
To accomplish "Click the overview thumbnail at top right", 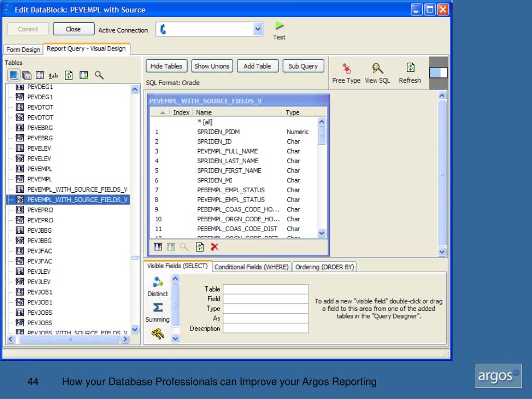I will [x=438, y=73].
